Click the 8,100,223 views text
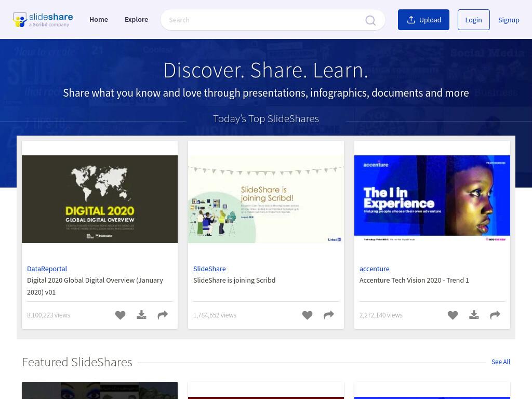 click(48, 315)
